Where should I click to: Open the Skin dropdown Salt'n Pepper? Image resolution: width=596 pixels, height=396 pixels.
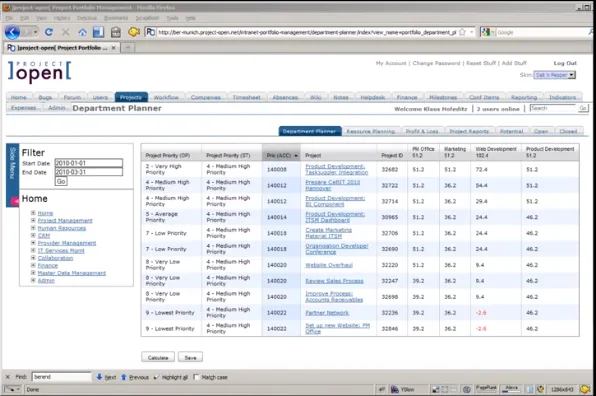555,75
